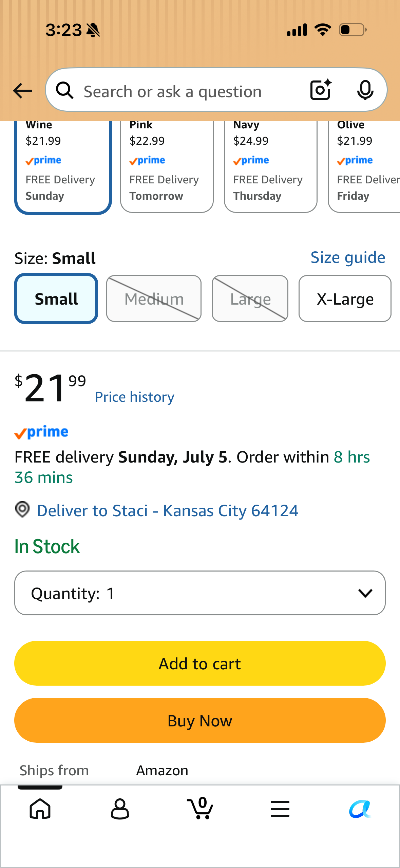
Task: Open the hamburger menu icon
Action: tap(280, 809)
